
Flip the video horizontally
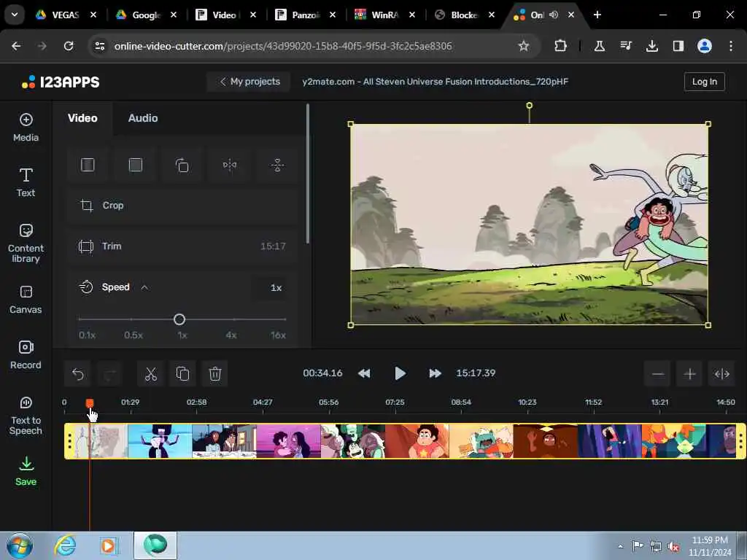(230, 165)
